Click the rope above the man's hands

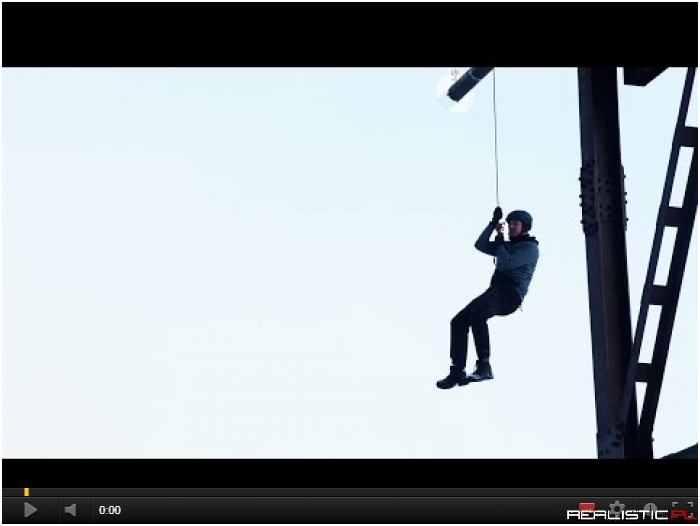[495, 150]
